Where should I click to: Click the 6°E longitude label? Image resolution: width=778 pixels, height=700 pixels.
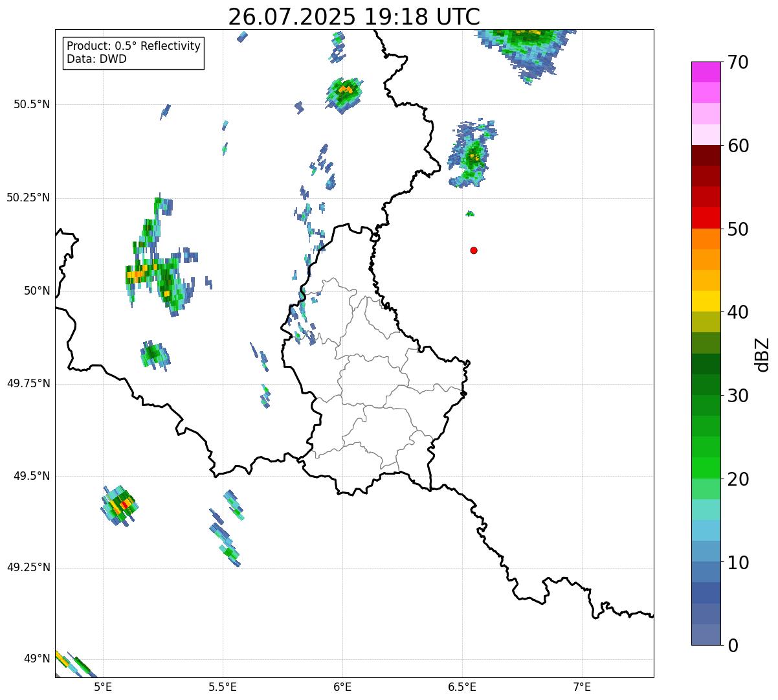[x=342, y=686]
